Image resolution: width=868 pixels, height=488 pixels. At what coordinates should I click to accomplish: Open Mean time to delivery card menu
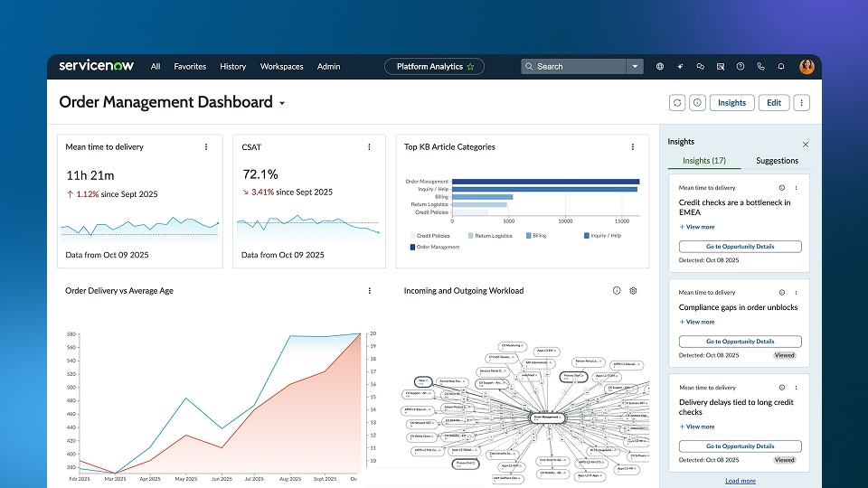pyautogui.click(x=206, y=147)
